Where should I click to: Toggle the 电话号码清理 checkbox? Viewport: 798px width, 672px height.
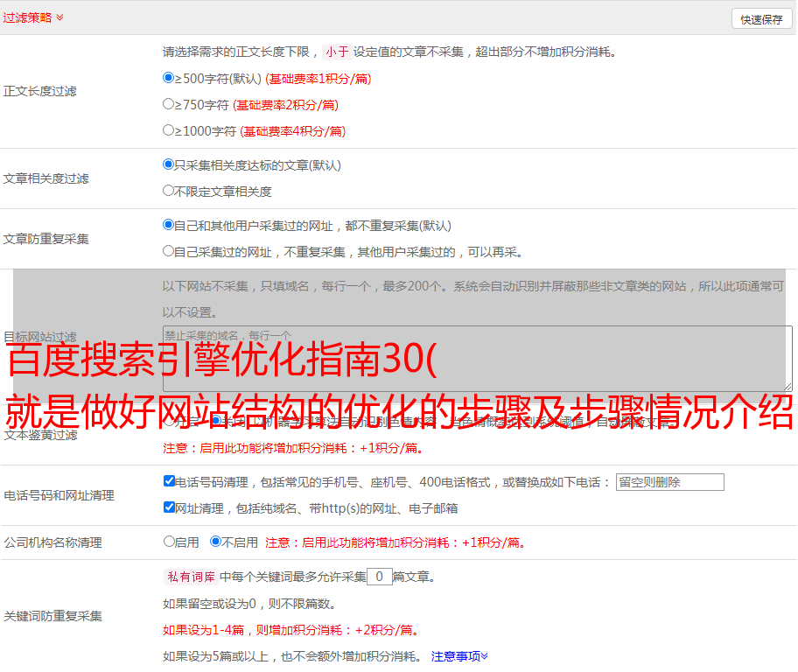tap(169, 481)
